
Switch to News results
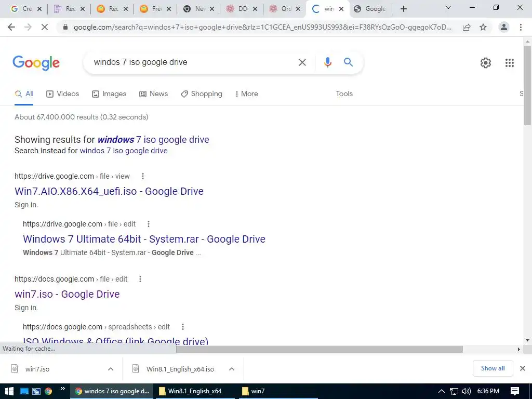154,94
